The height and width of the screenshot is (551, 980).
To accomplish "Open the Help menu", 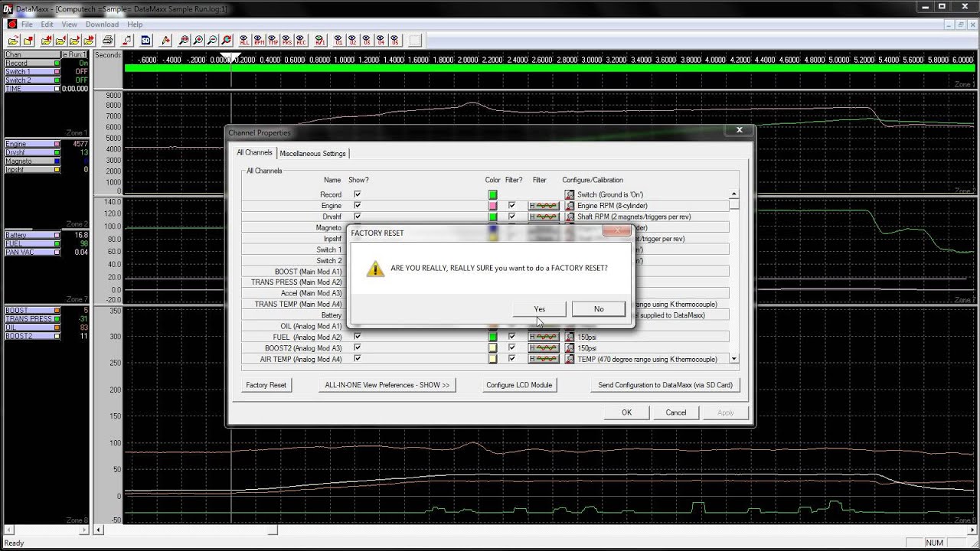I will 135,24.
